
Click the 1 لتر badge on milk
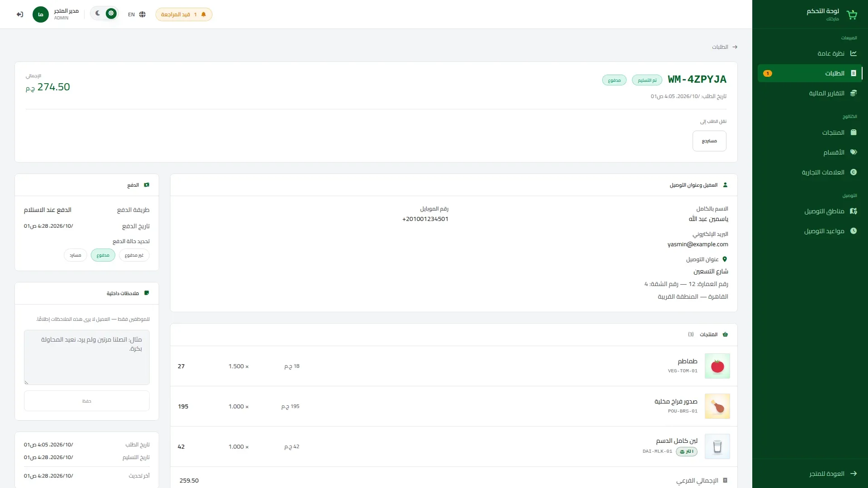click(686, 451)
